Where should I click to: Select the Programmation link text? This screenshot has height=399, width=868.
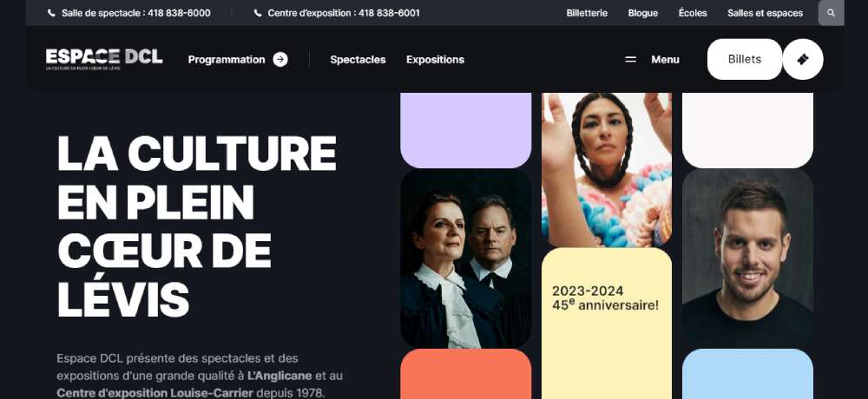227,59
